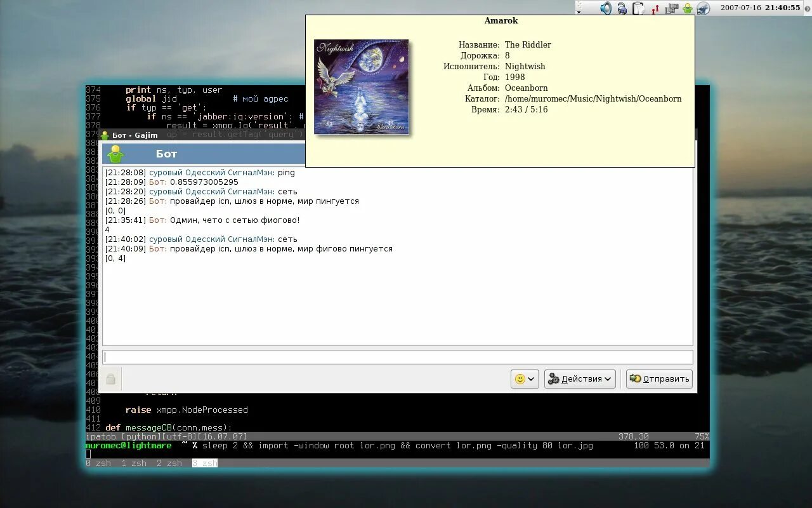812x508 pixels.
Task: Click the album name Oceanborn
Action: (x=526, y=88)
